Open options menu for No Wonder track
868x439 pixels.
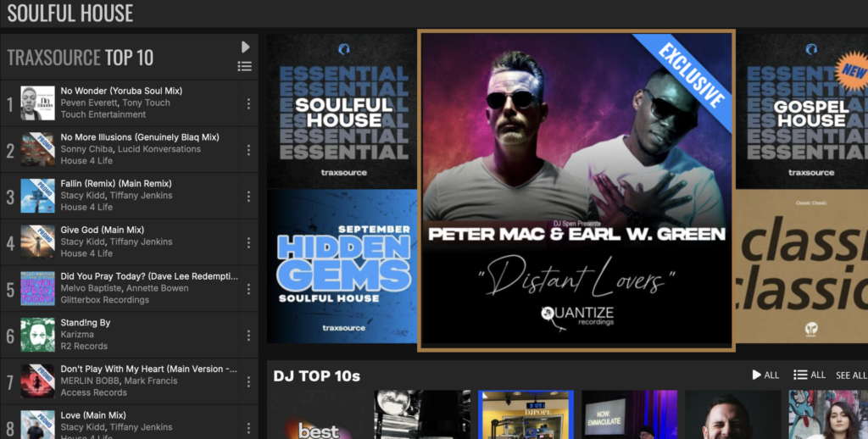tap(248, 103)
